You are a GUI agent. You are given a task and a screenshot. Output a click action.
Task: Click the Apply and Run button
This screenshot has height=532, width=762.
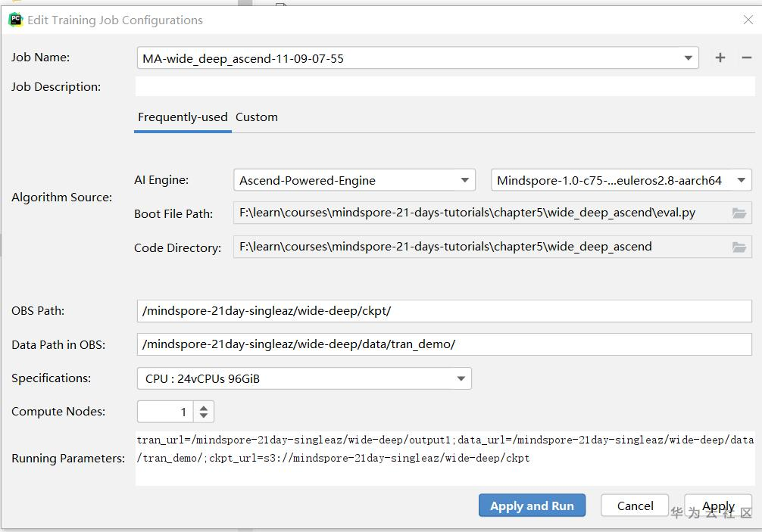[x=532, y=506]
